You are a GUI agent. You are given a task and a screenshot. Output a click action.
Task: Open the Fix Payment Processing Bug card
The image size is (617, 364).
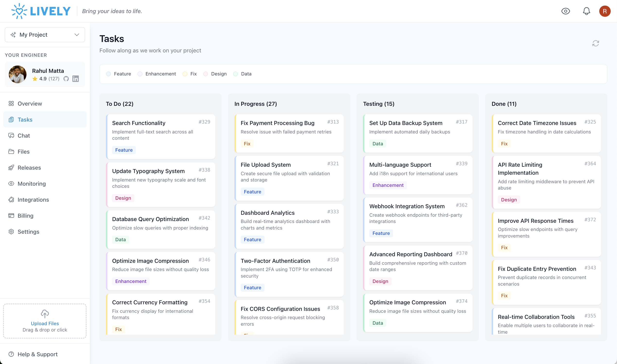(289, 133)
